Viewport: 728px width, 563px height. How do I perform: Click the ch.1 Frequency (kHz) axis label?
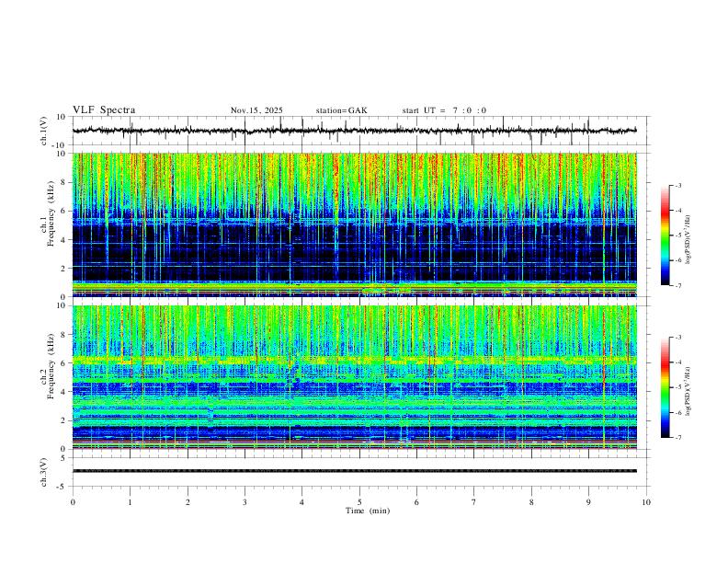coord(48,212)
